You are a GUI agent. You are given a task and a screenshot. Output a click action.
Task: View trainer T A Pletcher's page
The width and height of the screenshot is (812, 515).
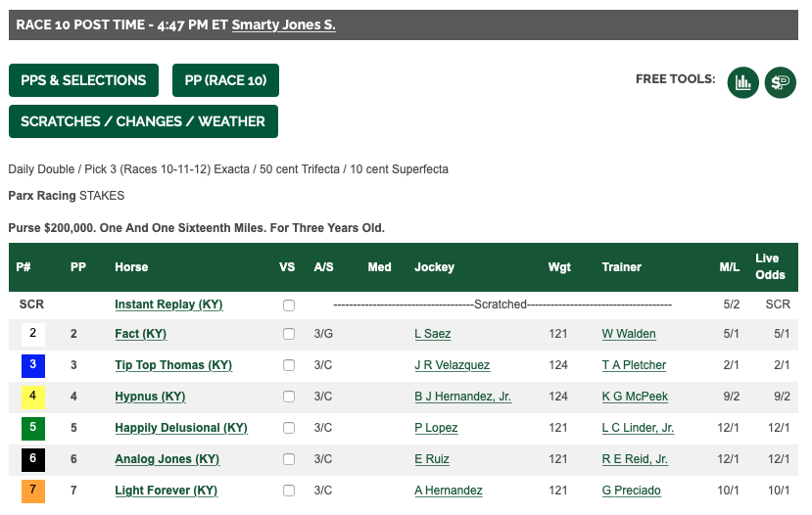click(x=634, y=365)
